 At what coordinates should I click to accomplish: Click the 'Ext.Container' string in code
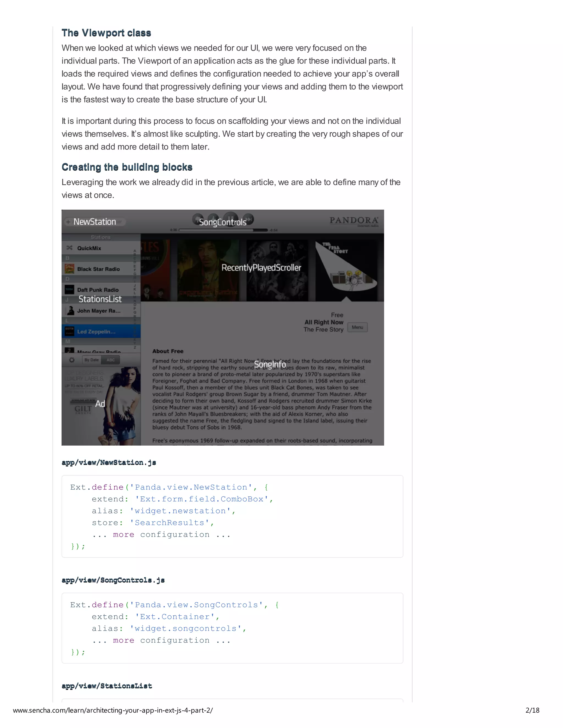pos(175,617)
